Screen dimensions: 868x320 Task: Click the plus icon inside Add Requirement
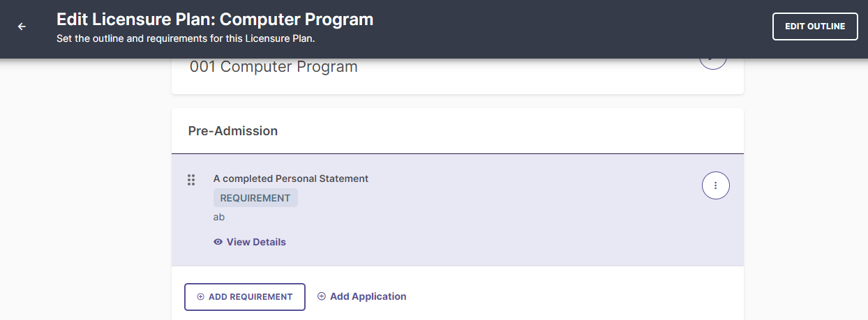point(201,296)
